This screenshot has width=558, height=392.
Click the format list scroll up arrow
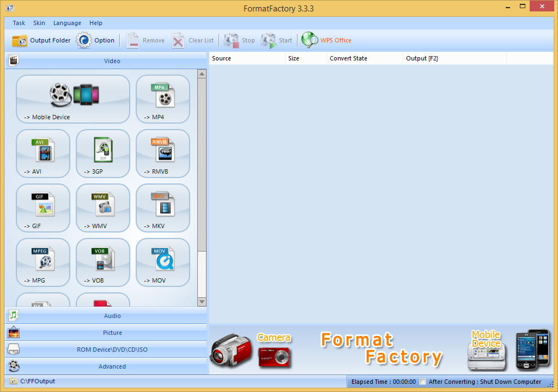(x=202, y=74)
